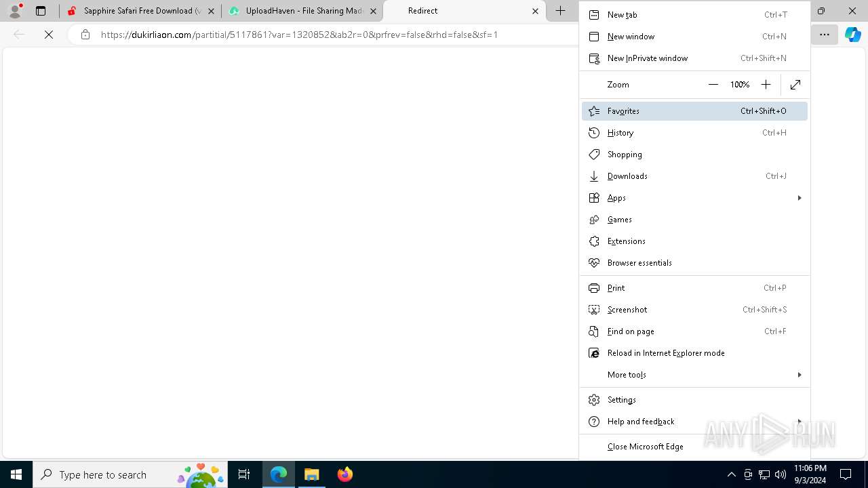Select Shopping in the menu

click(x=694, y=155)
